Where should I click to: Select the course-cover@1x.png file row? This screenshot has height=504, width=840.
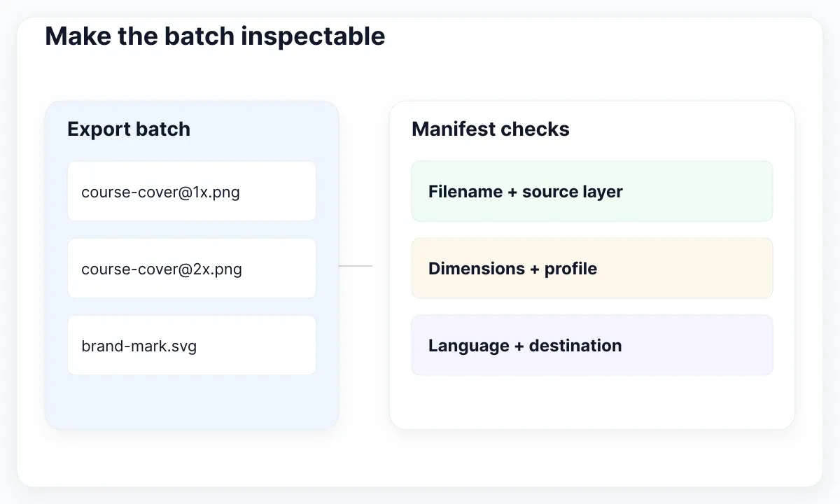point(192,191)
